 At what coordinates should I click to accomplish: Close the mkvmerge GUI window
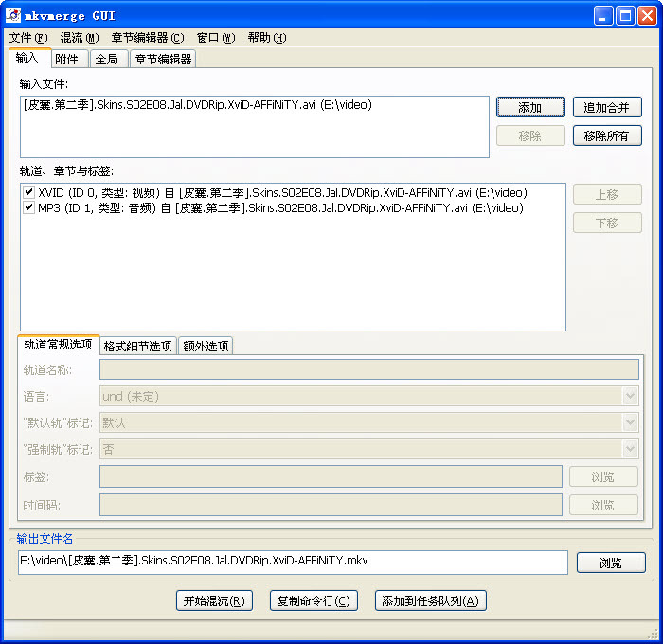[647, 16]
